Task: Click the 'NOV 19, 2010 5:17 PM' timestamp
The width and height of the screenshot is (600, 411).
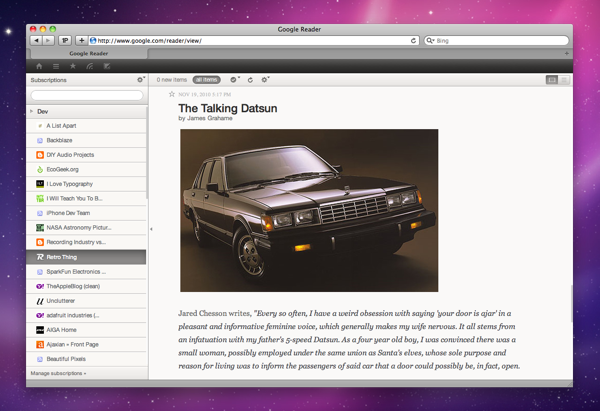Action: click(205, 95)
